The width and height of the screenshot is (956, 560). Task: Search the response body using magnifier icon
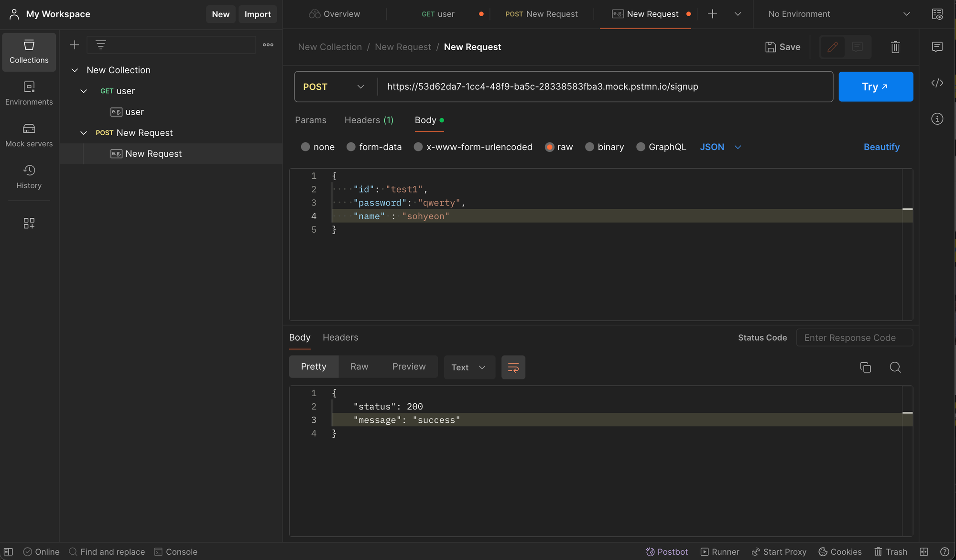pyautogui.click(x=895, y=367)
